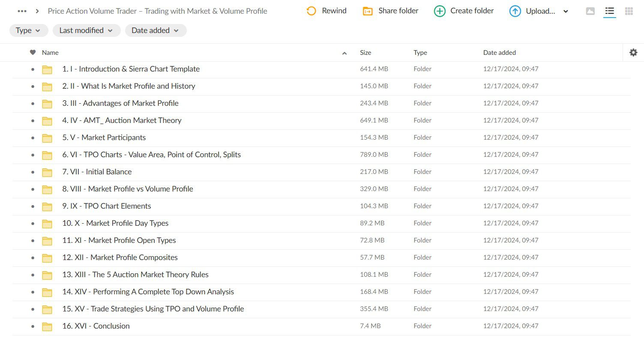Click the 7.4 MB size cell

(x=371, y=326)
